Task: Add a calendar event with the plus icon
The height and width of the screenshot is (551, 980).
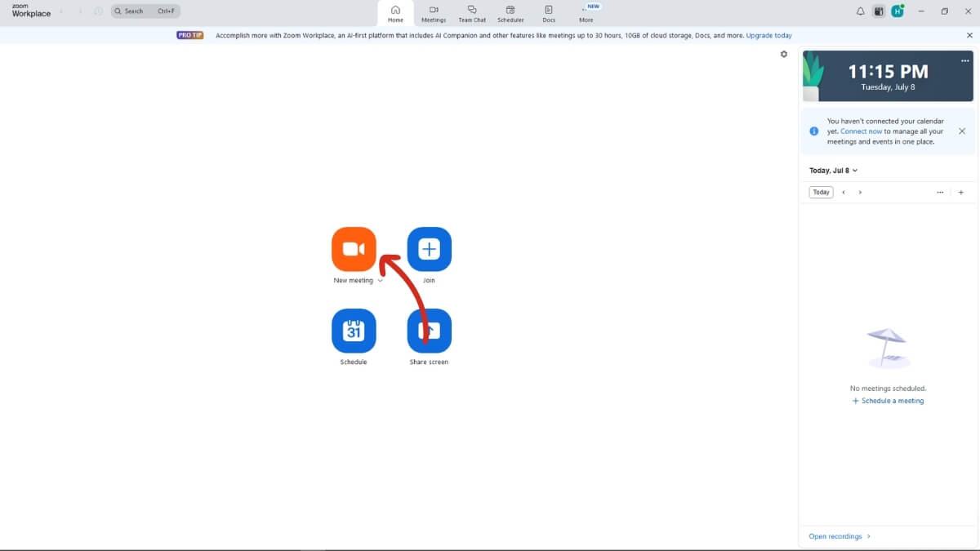Action: [960, 193]
